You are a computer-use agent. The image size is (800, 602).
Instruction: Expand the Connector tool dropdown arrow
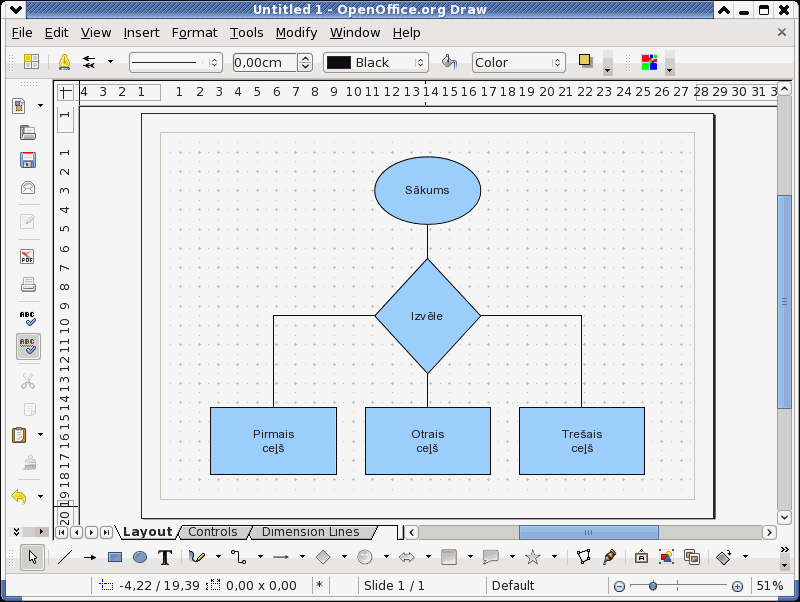tap(260, 557)
